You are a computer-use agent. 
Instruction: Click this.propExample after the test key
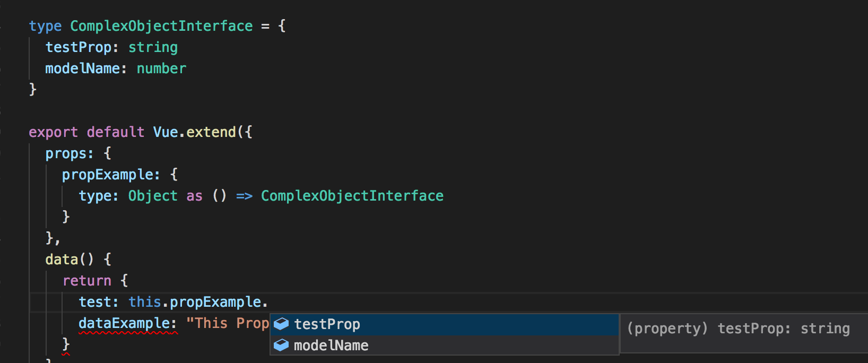(x=195, y=301)
